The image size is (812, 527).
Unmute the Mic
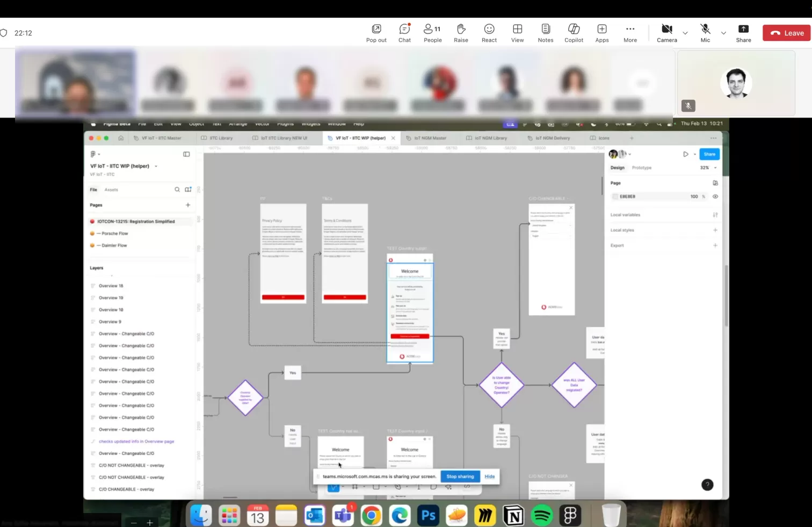pyautogui.click(x=705, y=33)
